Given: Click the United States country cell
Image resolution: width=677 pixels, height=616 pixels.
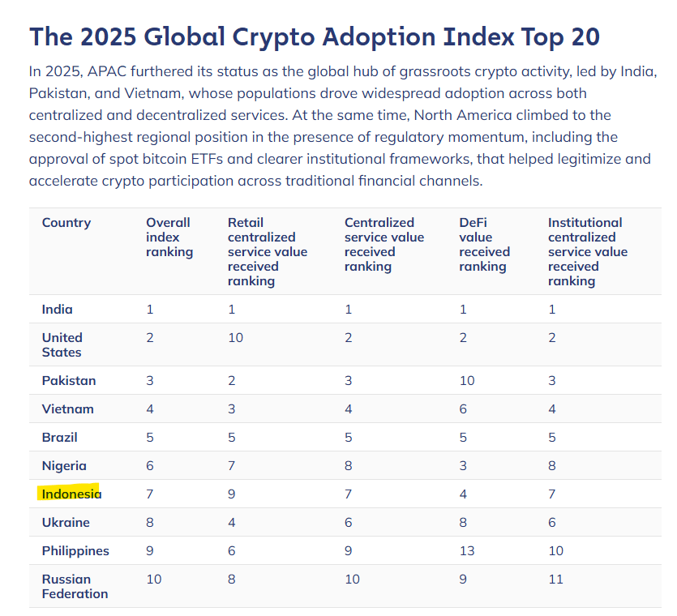Looking at the screenshot, I should 62,344.
